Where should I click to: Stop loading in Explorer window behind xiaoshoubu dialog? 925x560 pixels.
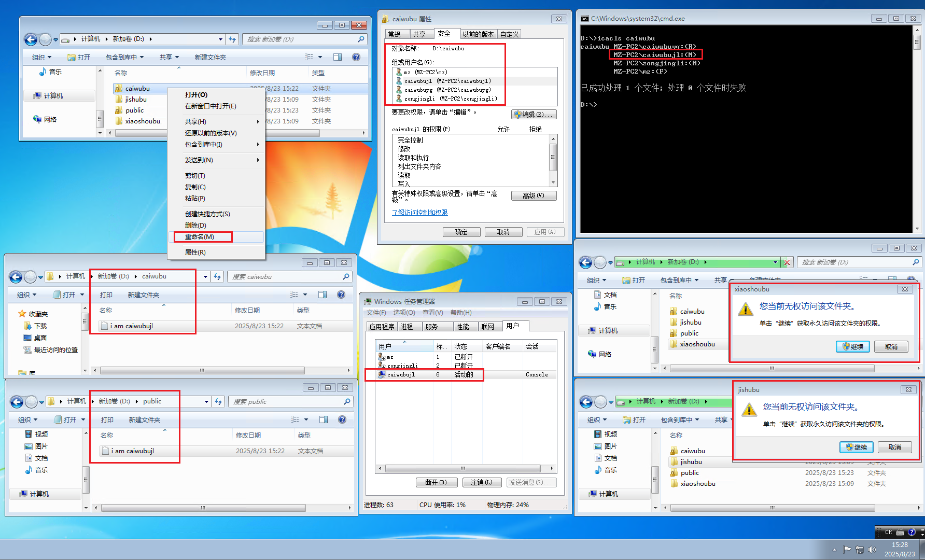click(x=787, y=262)
